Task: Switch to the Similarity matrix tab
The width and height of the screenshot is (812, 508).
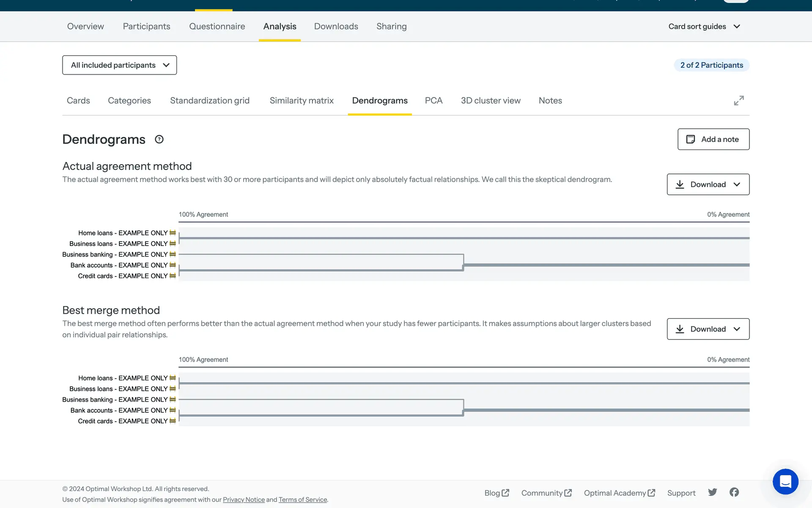Action: 302,101
